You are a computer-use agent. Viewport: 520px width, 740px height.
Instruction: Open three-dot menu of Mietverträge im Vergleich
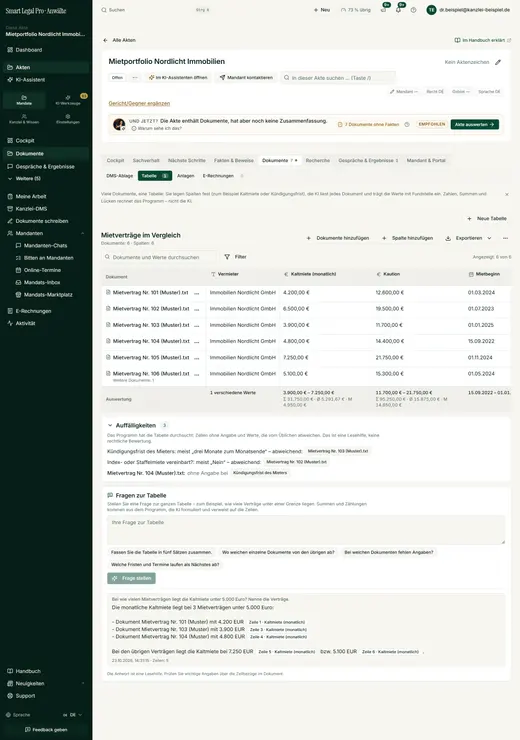pyautogui.click(x=505, y=238)
